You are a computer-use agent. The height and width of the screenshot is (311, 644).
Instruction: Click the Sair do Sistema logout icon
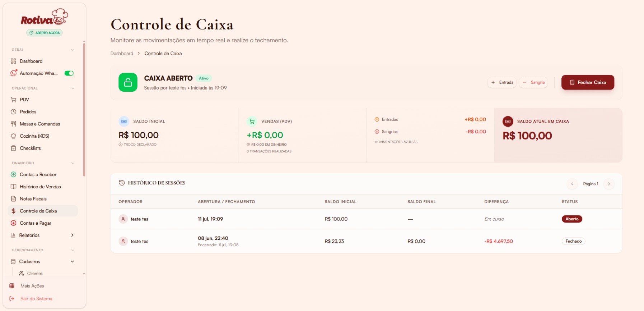tap(12, 299)
